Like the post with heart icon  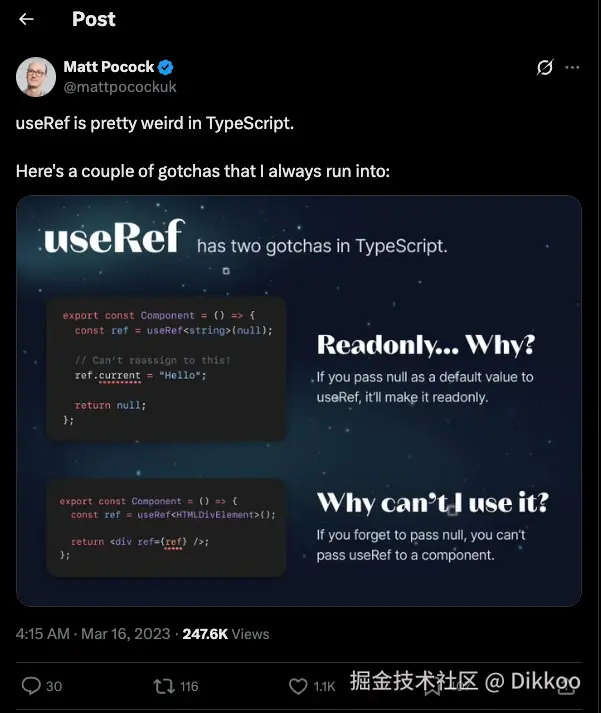coord(298,686)
